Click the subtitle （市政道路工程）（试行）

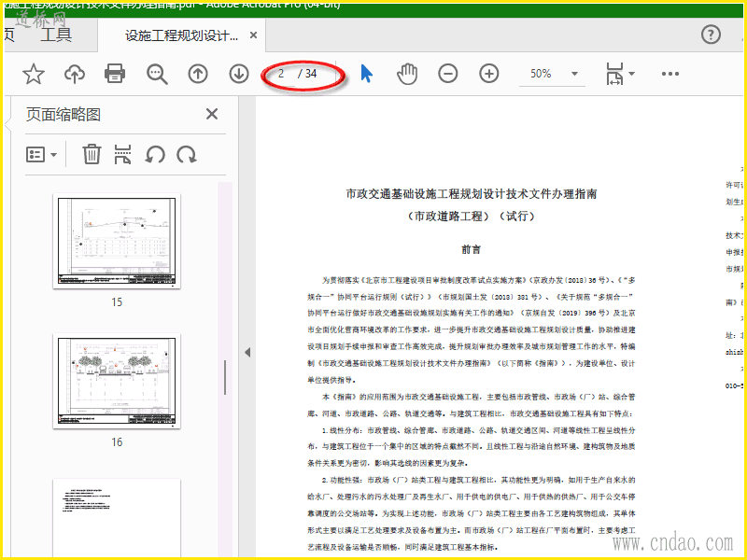[x=472, y=217]
